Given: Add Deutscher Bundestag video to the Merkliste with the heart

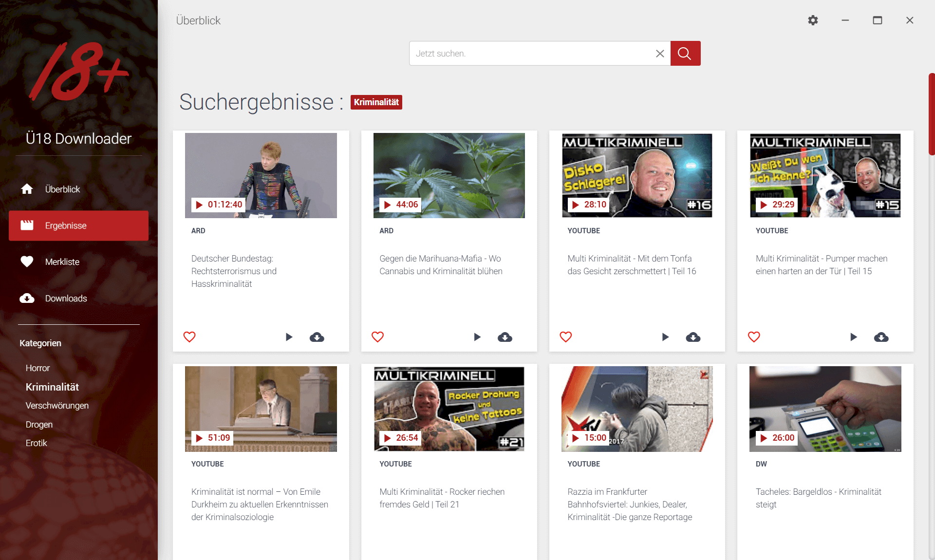Looking at the screenshot, I should [189, 337].
